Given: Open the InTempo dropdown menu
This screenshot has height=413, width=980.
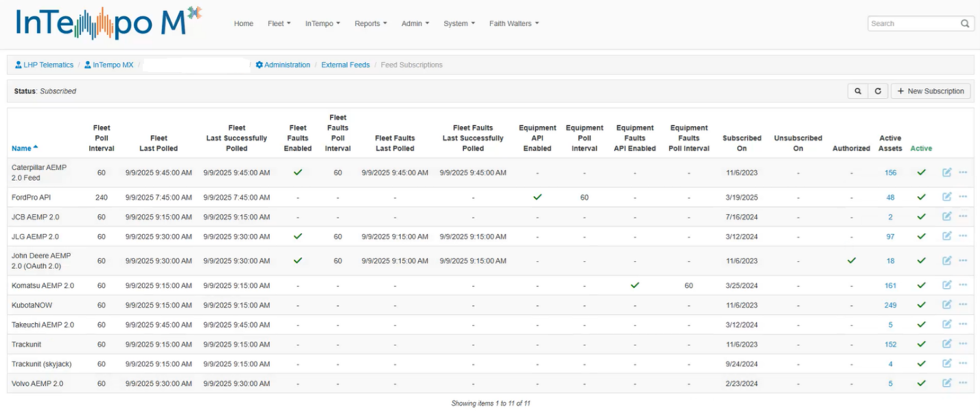Looking at the screenshot, I should (x=323, y=23).
